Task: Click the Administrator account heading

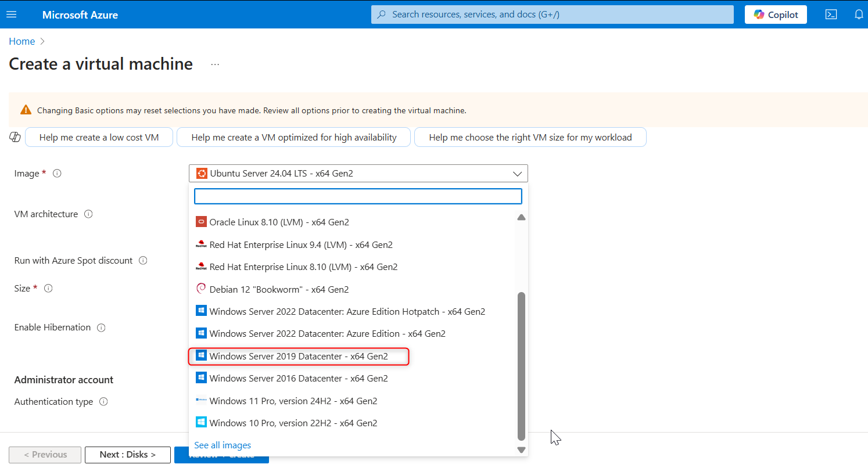Action: click(x=64, y=380)
